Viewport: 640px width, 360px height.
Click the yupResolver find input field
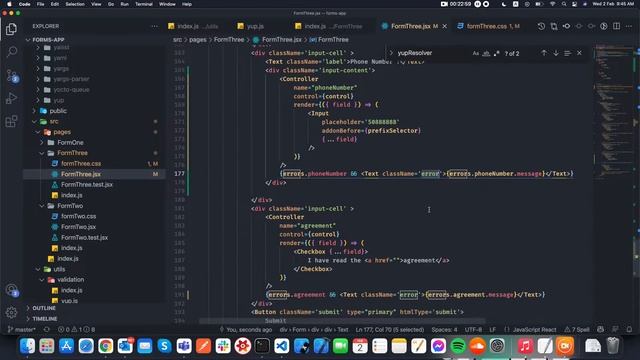(433, 53)
